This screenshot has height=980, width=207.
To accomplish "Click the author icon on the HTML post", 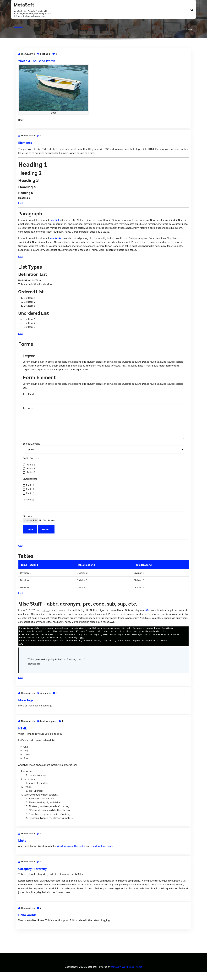I will tap(19, 721).
